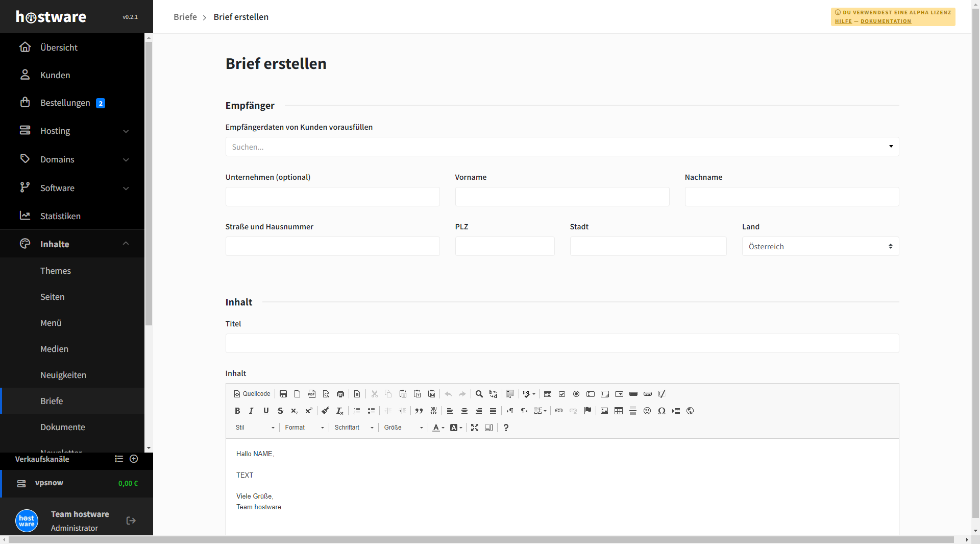Open the find magnifier tool
980x544 pixels.
[479, 394]
